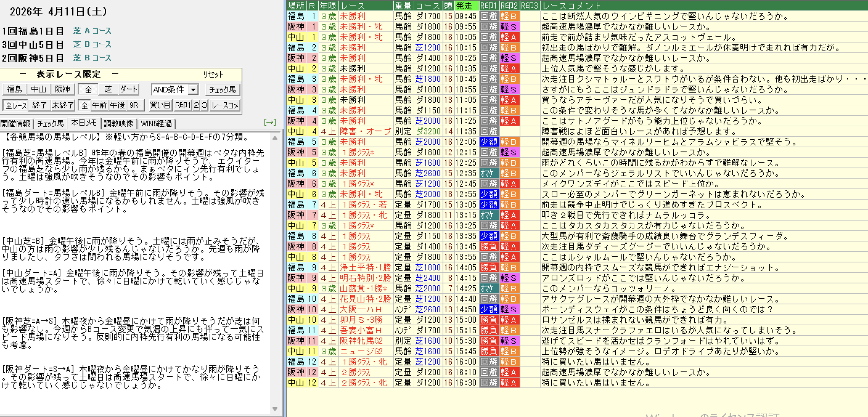The image size is (868, 417).
Task: Switch to the 調教映像 tab
Action: [x=118, y=124]
